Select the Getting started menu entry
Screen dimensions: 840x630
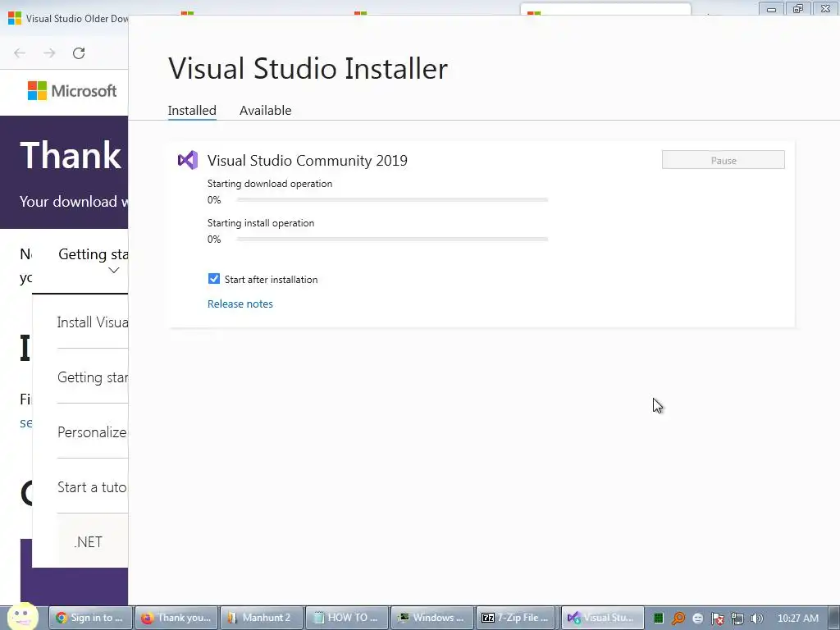93,377
